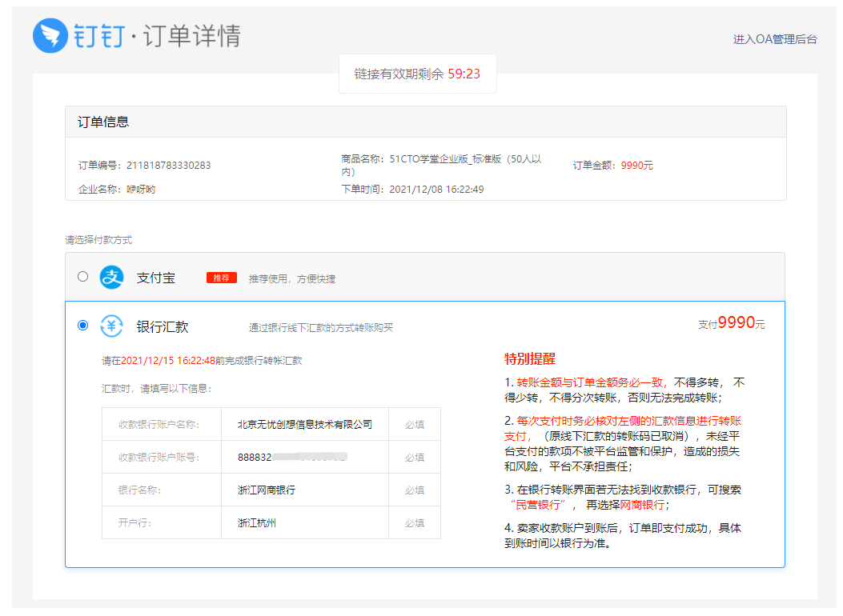843x616 pixels.
Task: Click the 支付宝 payment option label
Action: pos(156,278)
